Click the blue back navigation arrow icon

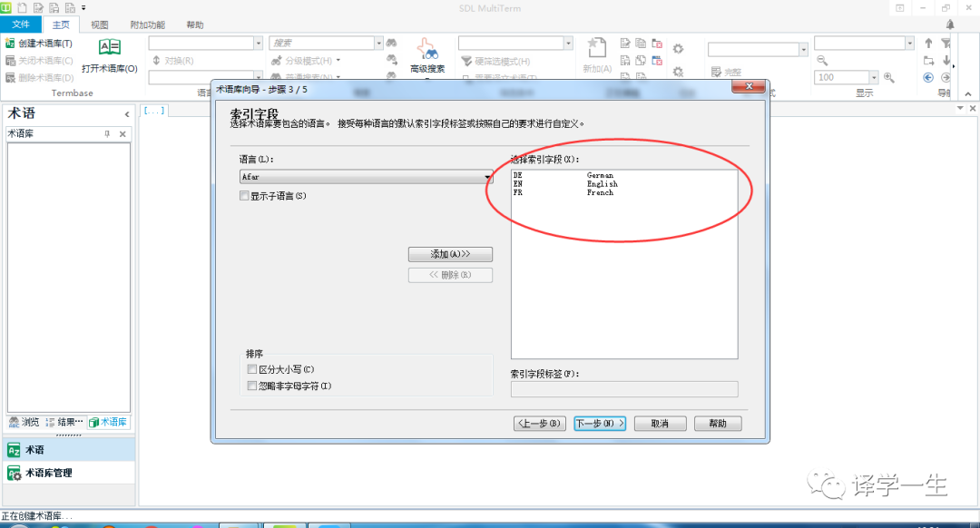coord(928,77)
